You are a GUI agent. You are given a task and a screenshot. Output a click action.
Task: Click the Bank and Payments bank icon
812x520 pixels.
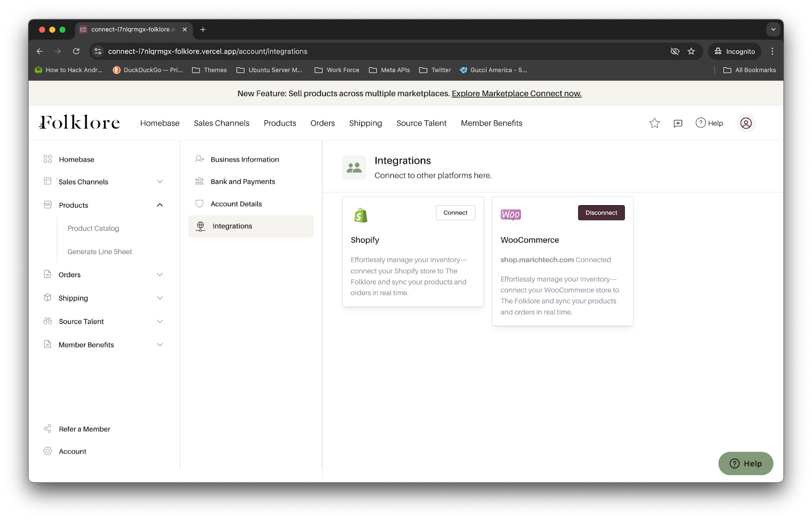(200, 181)
